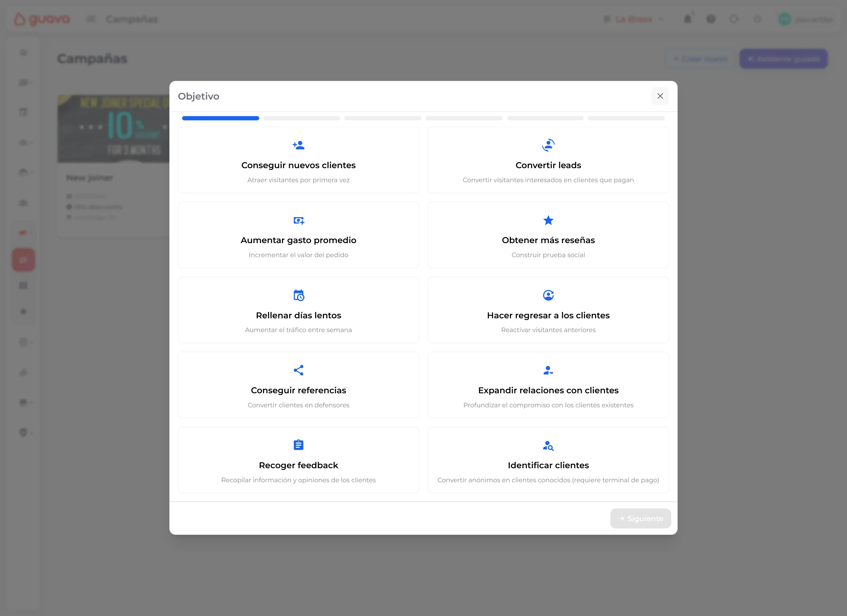This screenshot has width=847, height=616.
Task: Select Hacer regresar a los clientes option
Action: [548, 310]
